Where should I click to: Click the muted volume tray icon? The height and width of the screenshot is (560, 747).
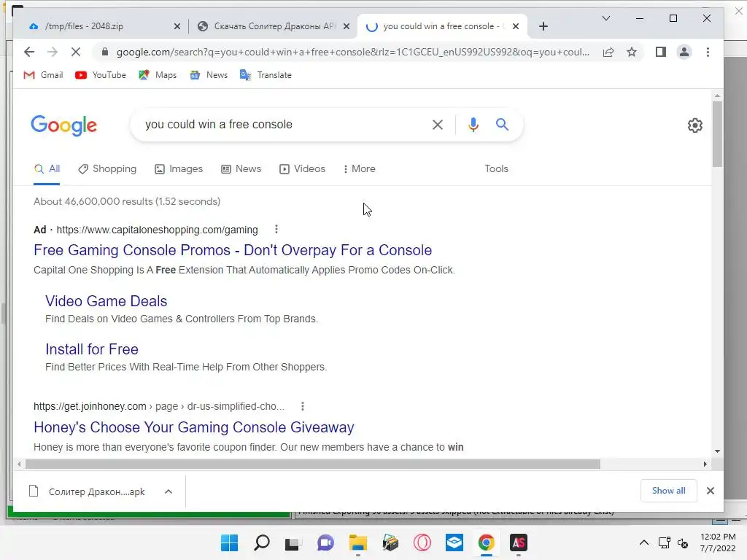pos(683,542)
